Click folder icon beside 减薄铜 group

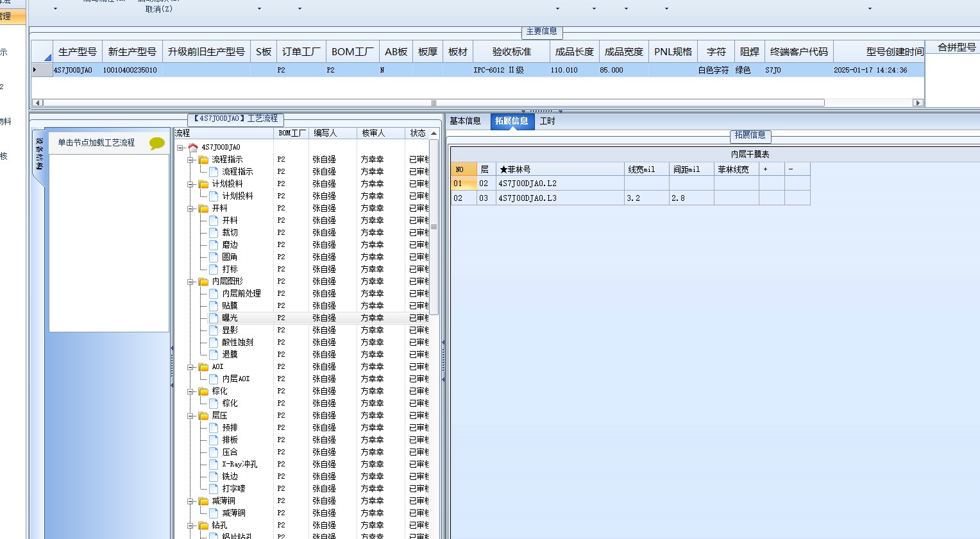point(203,501)
